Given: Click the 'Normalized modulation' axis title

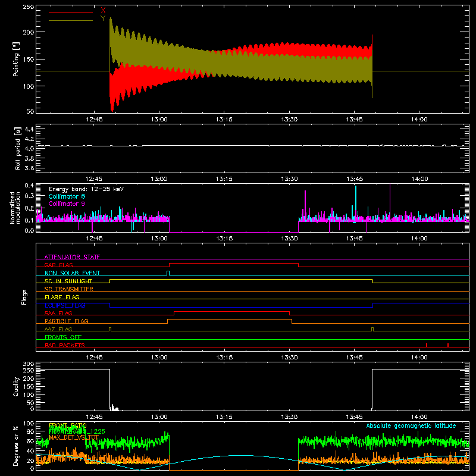Looking at the screenshot, I should coord(15,208).
